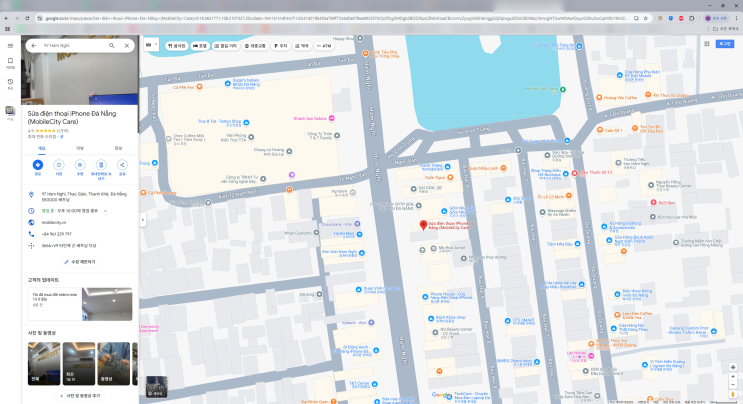
Task: Open the browser extensions puzzle icon
Action: [x=691, y=18]
